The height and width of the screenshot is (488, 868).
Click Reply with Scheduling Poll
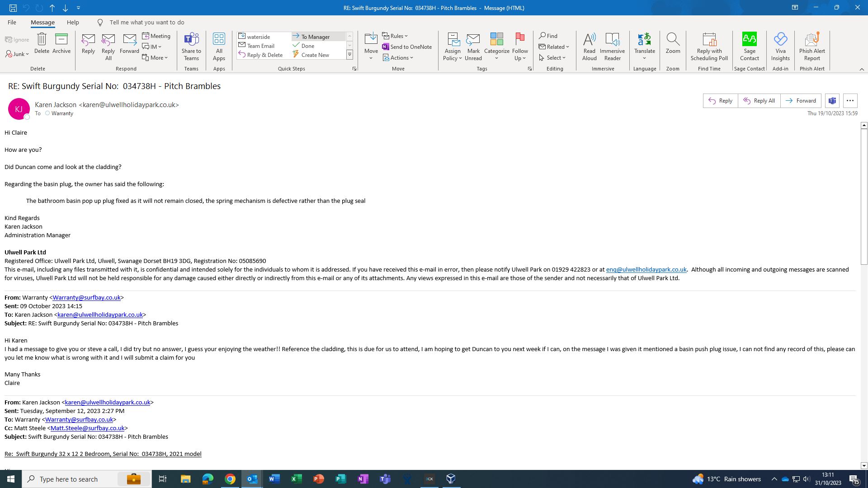click(x=709, y=46)
